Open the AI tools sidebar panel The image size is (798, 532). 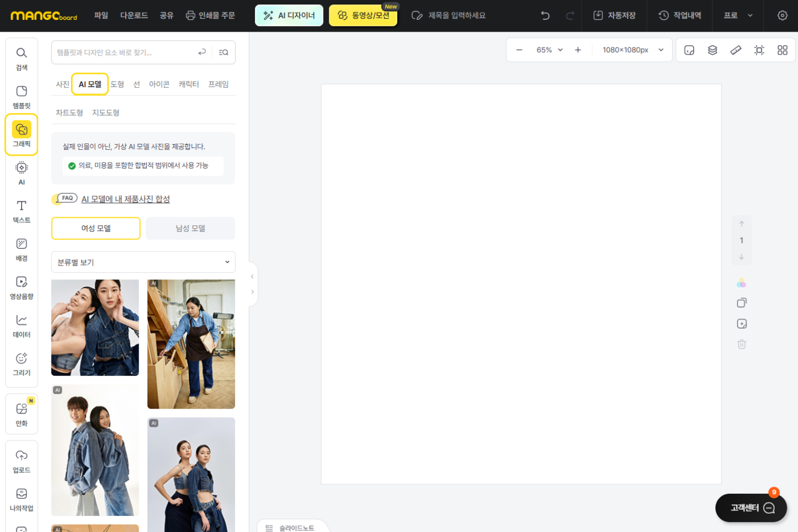pyautogui.click(x=22, y=173)
